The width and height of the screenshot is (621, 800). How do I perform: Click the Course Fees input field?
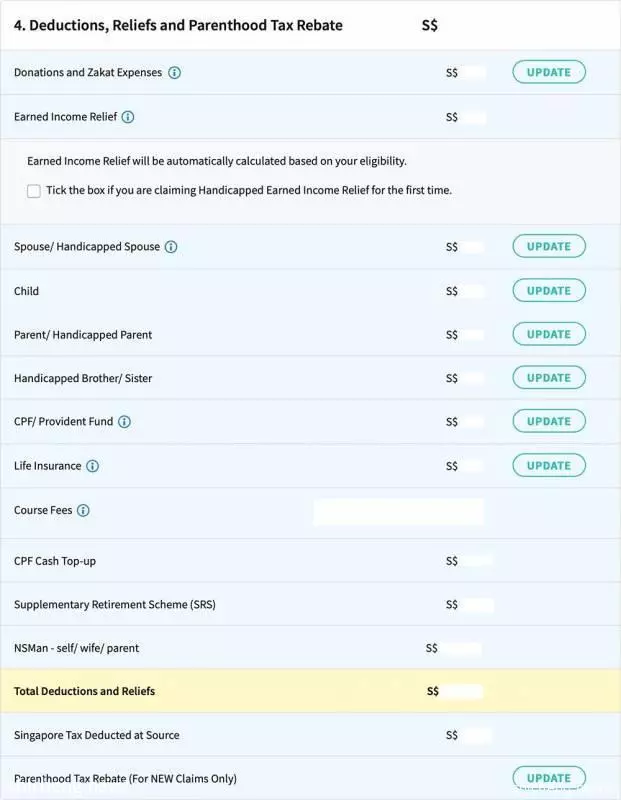(399, 512)
